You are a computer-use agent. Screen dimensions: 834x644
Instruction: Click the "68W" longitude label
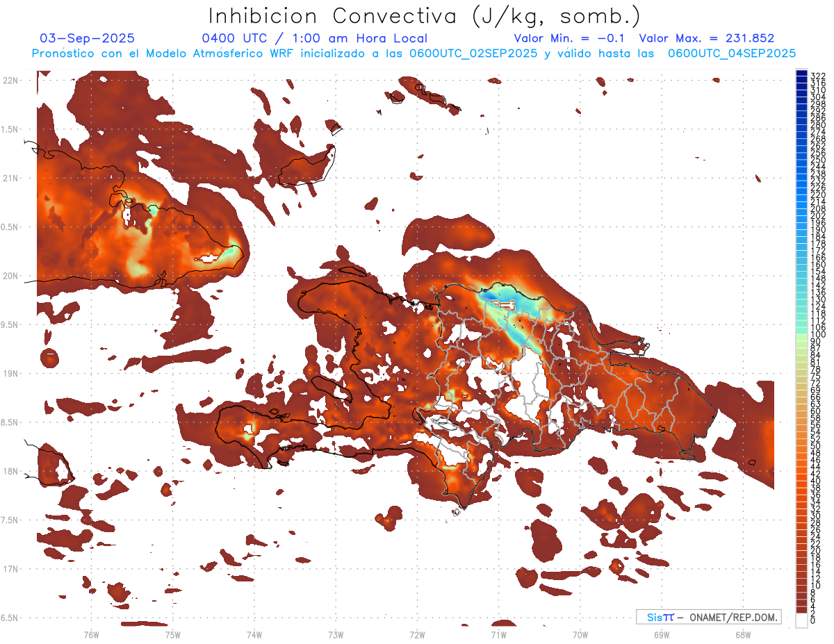click(x=742, y=634)
